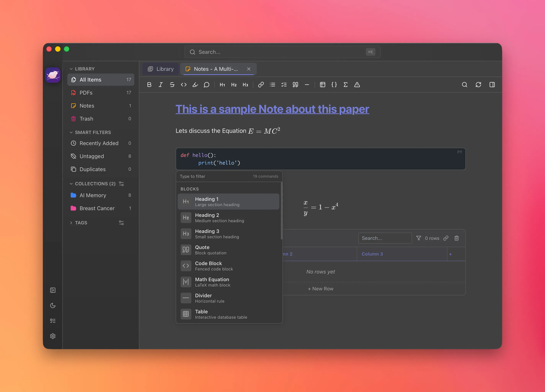The image size is (545, 392).
Task: Choose Quote block from command menu
Action: 228,250
